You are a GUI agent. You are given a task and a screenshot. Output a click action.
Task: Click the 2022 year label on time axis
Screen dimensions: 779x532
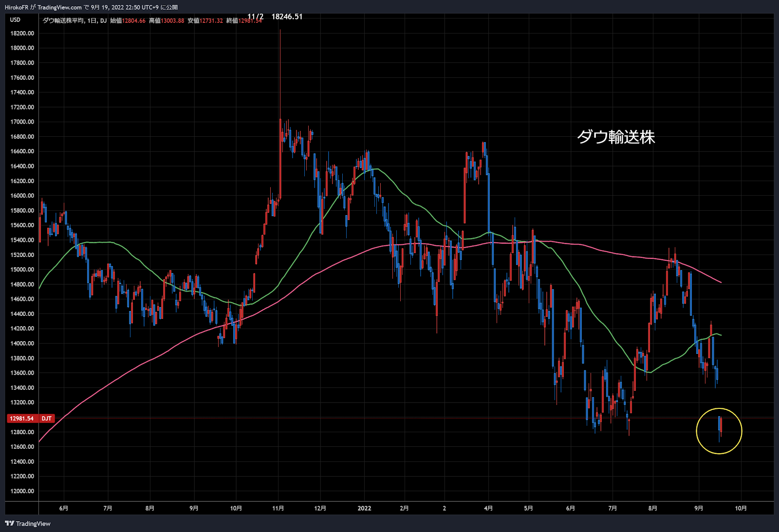coord(364,508)
